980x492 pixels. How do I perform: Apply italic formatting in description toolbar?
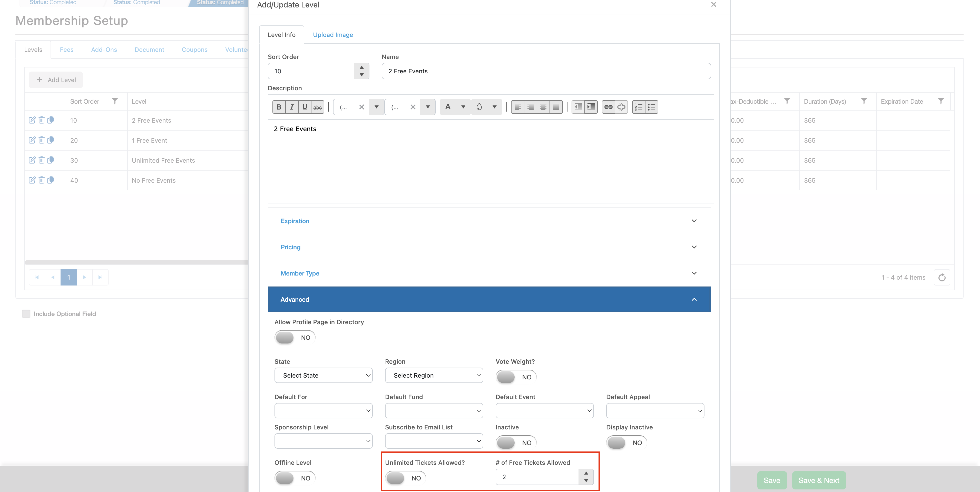point(292,107)
